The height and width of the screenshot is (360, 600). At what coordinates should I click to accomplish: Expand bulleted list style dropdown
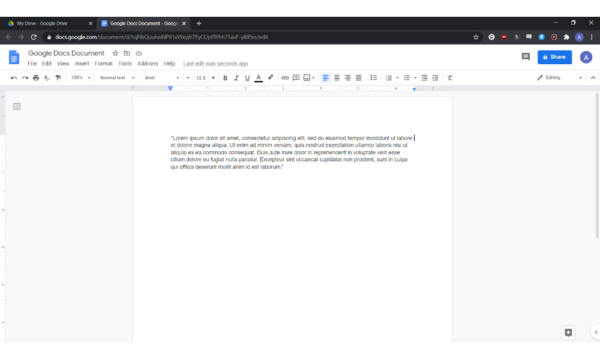pyautogui.click(x=416, y=78)
